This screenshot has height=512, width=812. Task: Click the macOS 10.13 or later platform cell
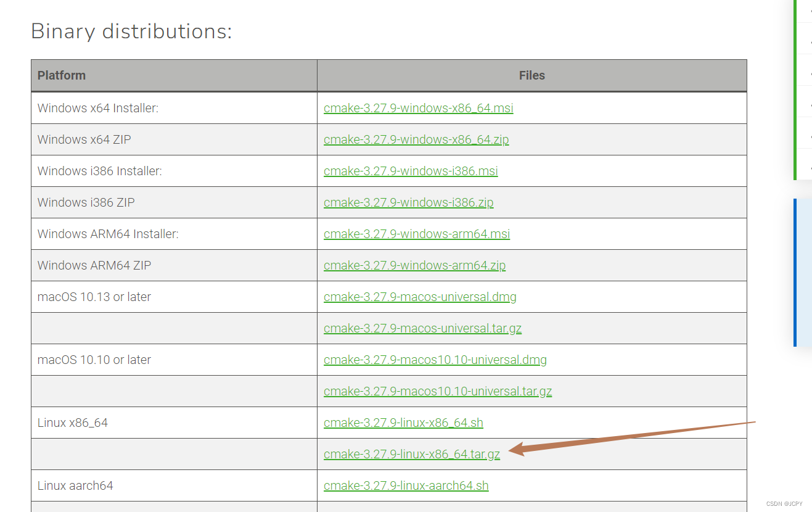pyautogui.click(x=93, y=297)
